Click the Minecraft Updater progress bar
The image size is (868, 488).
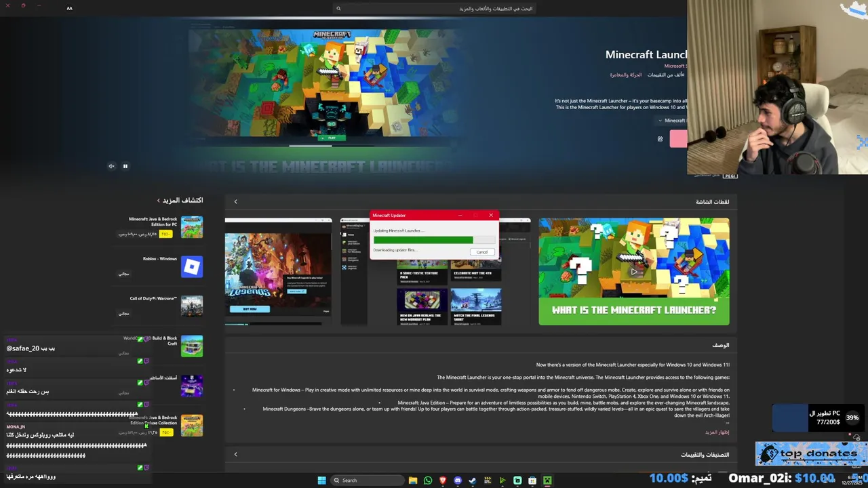click(434, 240)
